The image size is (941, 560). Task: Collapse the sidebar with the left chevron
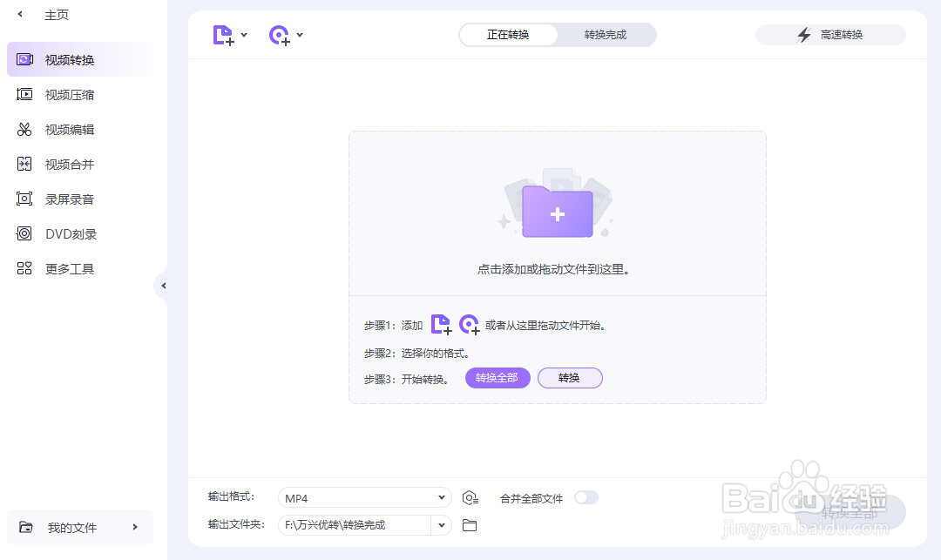[165, 285]
